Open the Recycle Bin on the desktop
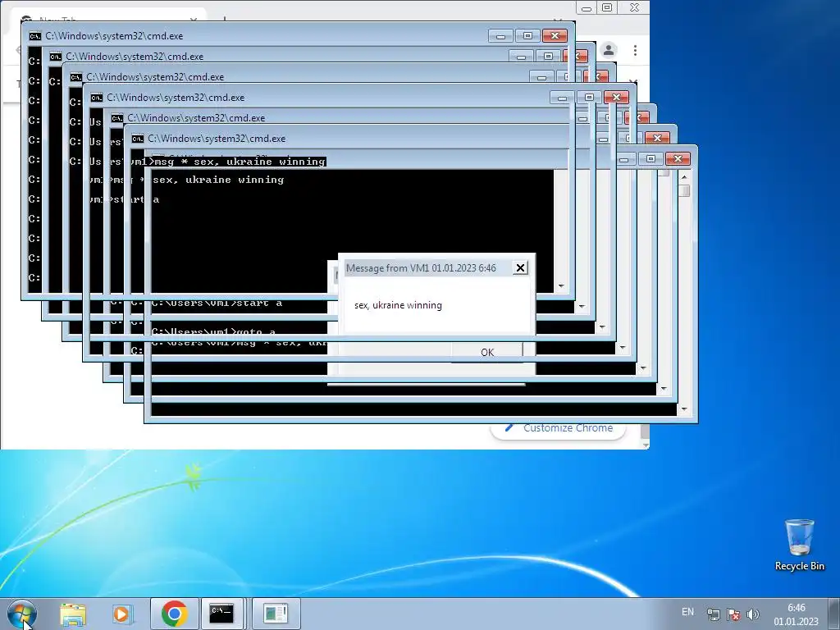Viewport: 840px width, 630px height. tap(799, 545)
